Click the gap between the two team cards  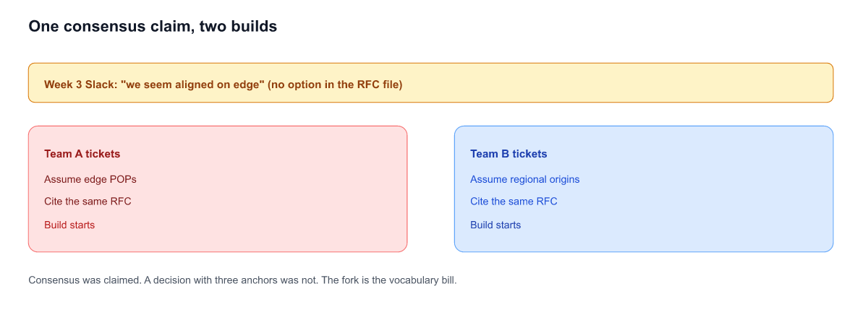430,189
